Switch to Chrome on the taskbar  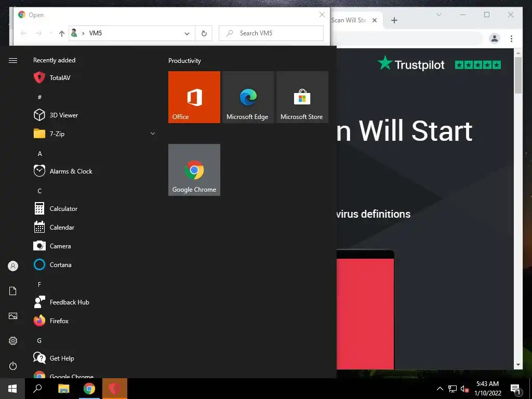(x=89, y=389)
